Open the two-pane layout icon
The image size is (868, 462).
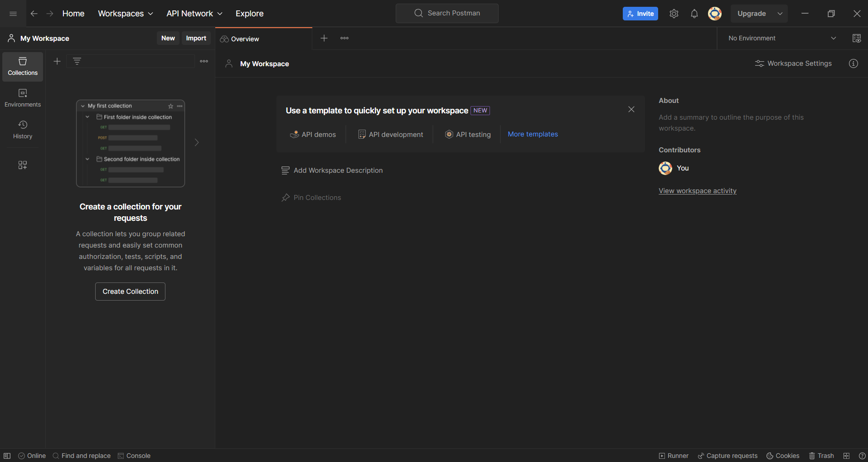(846, 456)
